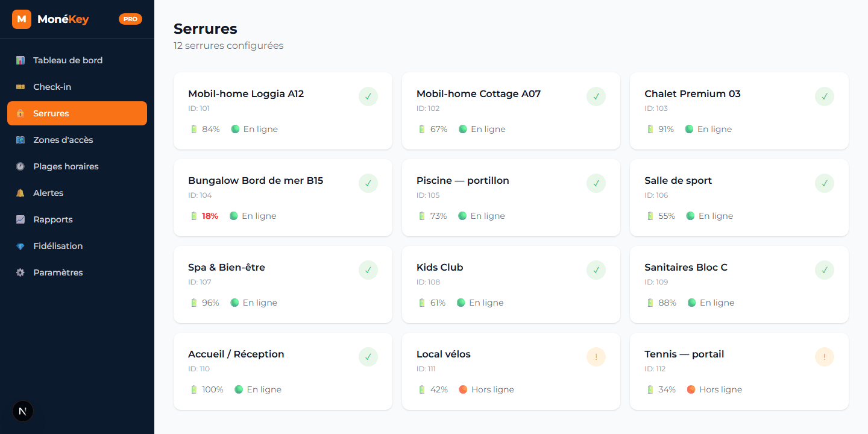Click the Local vélos warning status icon
This screenshot has height=434, width=868.
(x=596, y=357)
